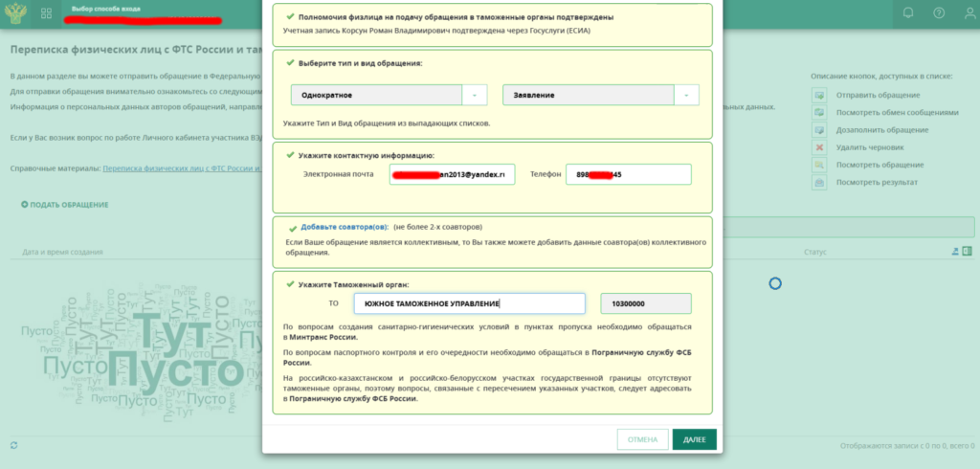Click 'Укажите Таможенный орган' heading
The image size is (980, 469).
353,284
